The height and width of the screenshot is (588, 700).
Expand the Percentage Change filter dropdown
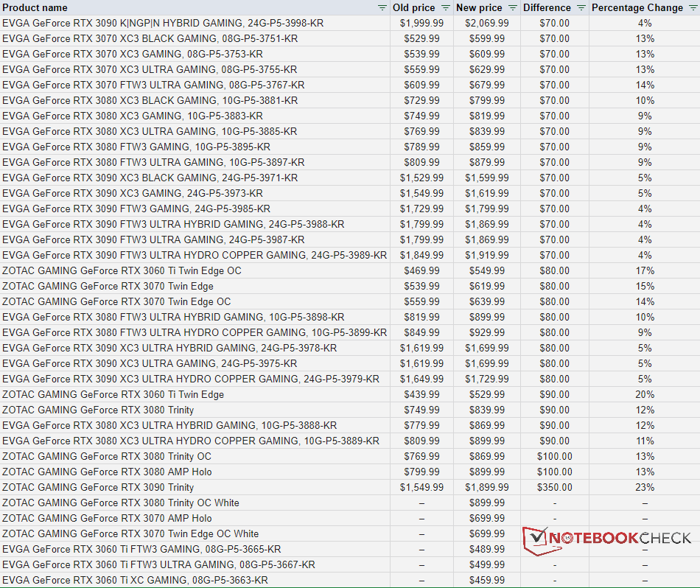[x=693, y=7]
